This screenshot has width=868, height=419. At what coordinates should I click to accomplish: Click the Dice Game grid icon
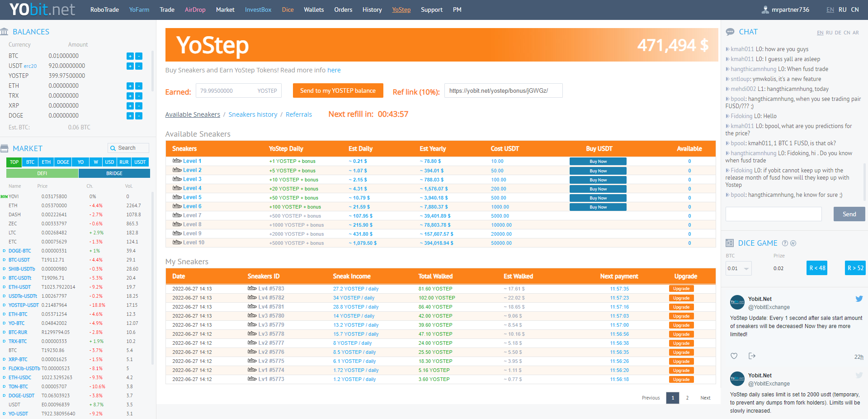(730, 243)
